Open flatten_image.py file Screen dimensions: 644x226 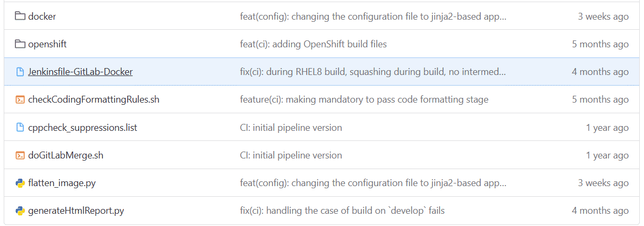click(62, 183)
